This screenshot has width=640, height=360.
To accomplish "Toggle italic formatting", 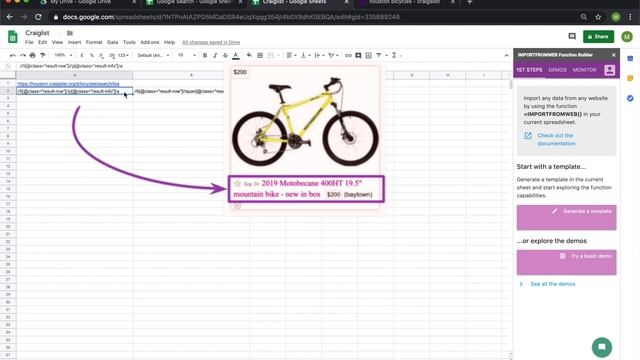I will pos(215,55).
